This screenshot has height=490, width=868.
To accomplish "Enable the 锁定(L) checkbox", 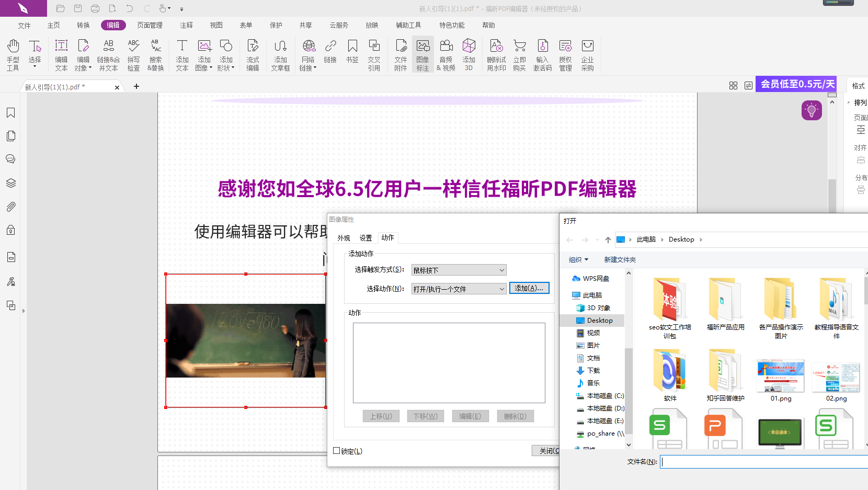I will point(337,450).
